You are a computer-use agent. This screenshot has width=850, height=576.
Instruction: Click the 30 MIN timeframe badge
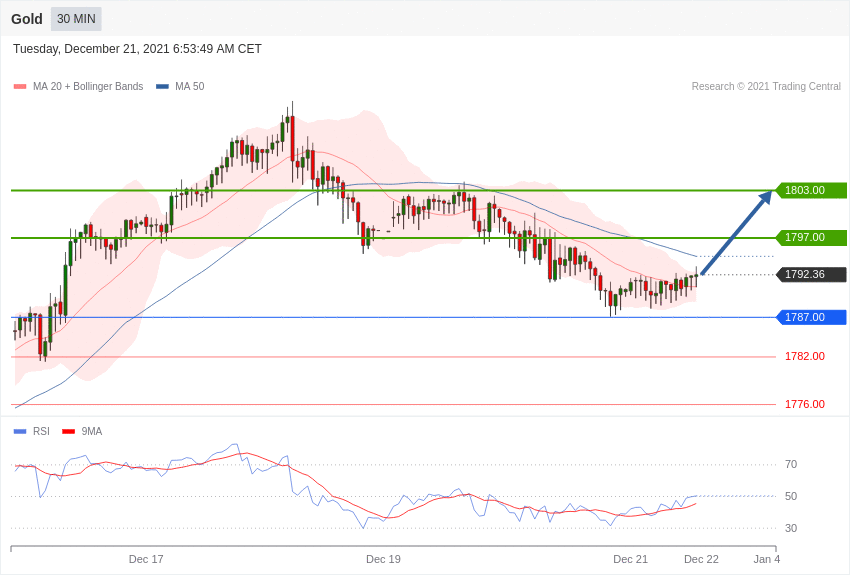pyautogui.click(x=76, y=19)
